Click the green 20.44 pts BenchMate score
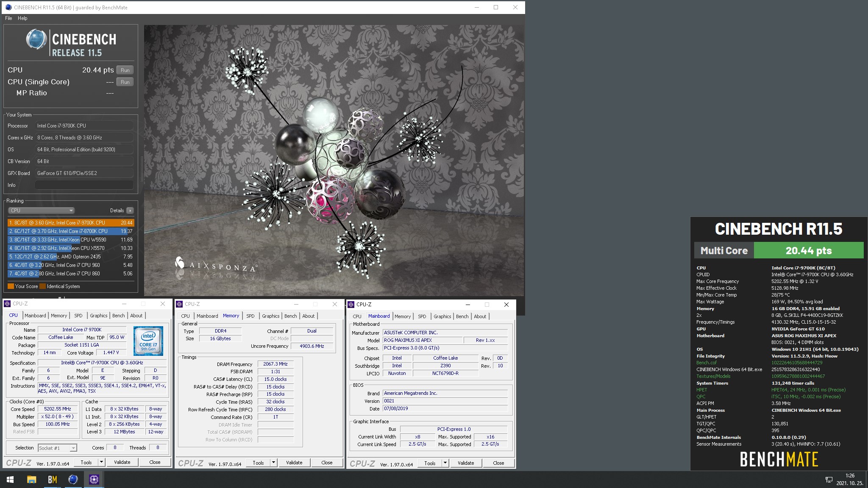This screenshot has height=488, width=868. (x=808, y=250)
